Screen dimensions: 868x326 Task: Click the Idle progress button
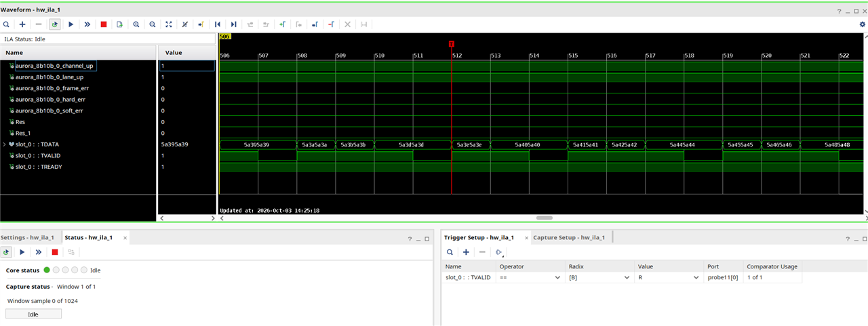click(33, 314)
